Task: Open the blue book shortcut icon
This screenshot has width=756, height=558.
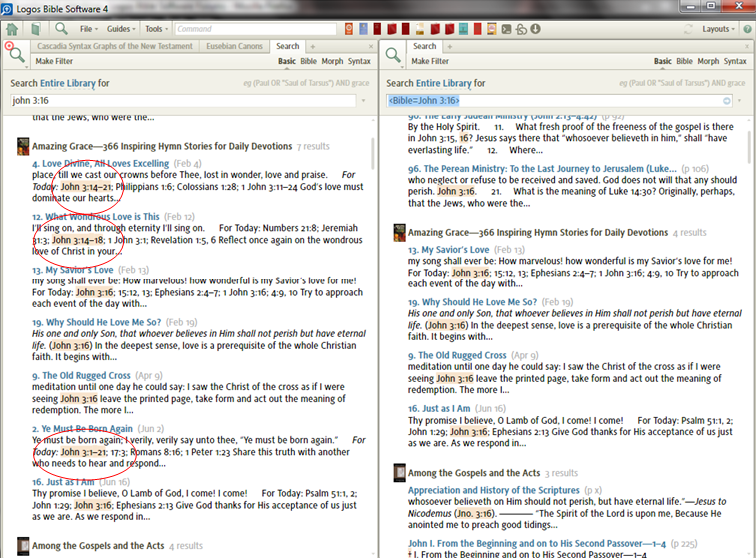Action: [x=363, y=29]
